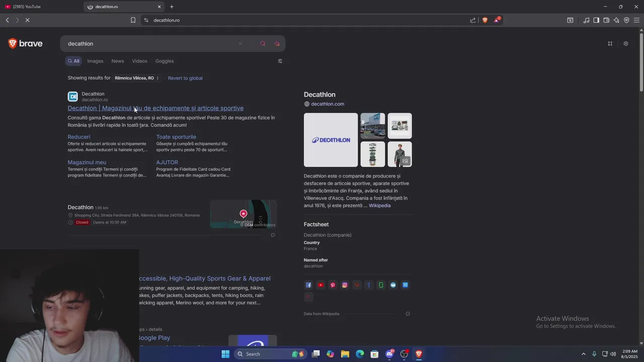Click Revert to global link
The image size is (644, 362).
[185, 78]
